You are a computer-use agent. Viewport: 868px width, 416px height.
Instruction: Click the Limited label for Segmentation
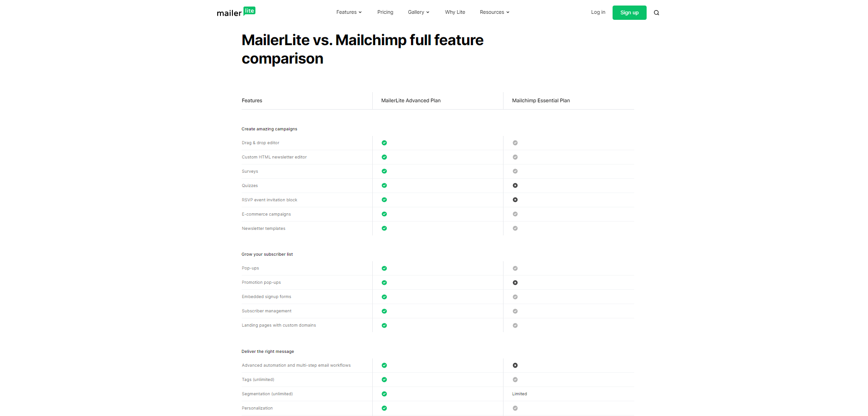[x=519, y=394]
